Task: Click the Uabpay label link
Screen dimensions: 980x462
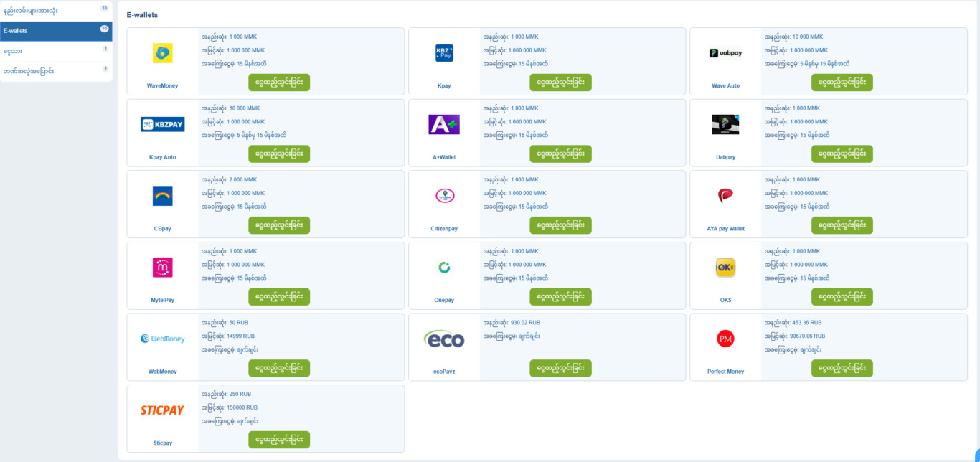Action: point(725,157)
